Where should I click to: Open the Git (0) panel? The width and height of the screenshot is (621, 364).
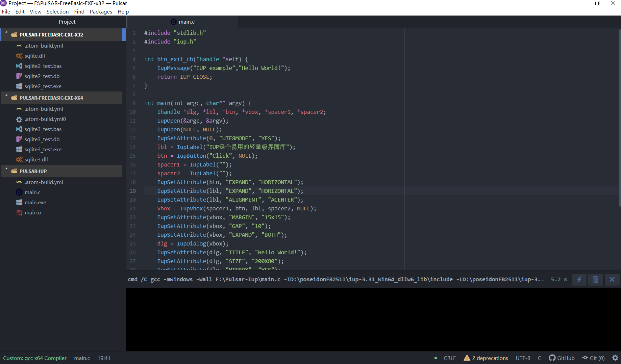(593, 358)
